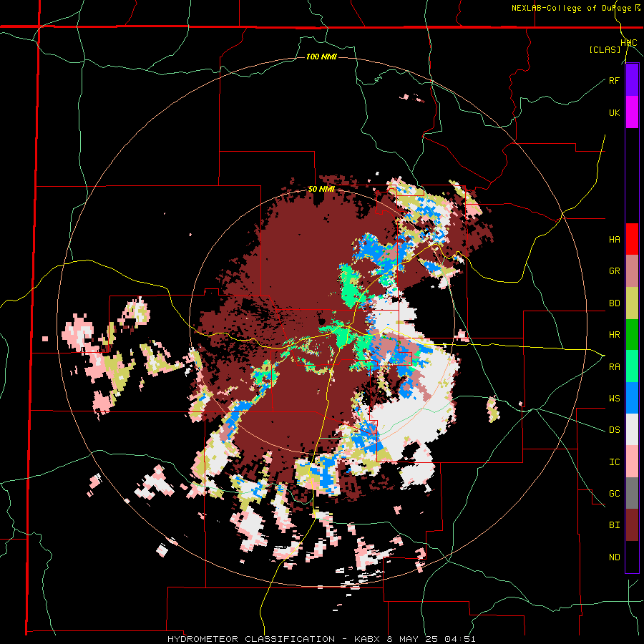Click the GR legend color swatch
The image size is (644, 644).
[632, 271]
